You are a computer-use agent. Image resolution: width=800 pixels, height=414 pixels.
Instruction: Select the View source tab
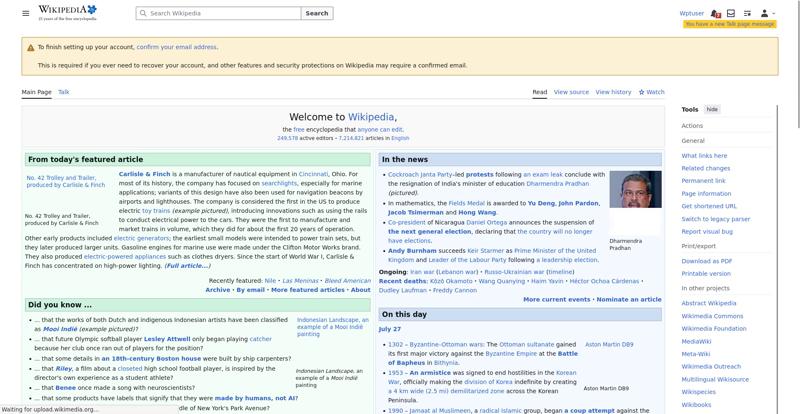(x=571, y=92)
